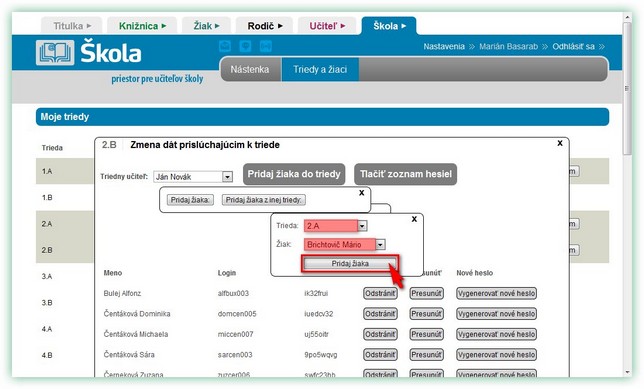Image resolution: width=644 pixels, height=389 pixels.
Task: Generate new password for Čentáková Sára
Action: point(497,354)
